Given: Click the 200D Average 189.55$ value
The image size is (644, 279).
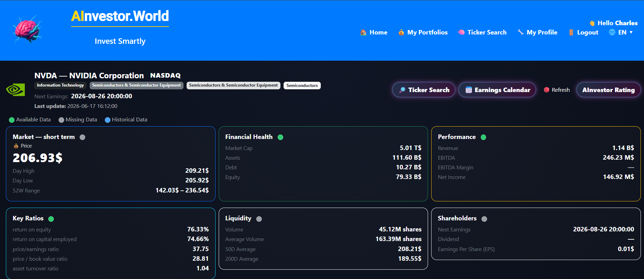Looking at the screenshot, I should (x=410, y=259).
